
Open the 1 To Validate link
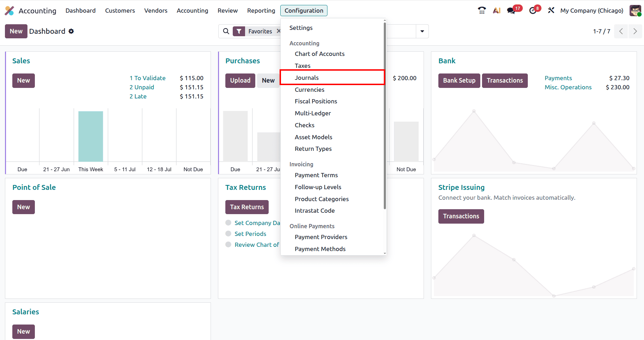click(x=148, y=78)
